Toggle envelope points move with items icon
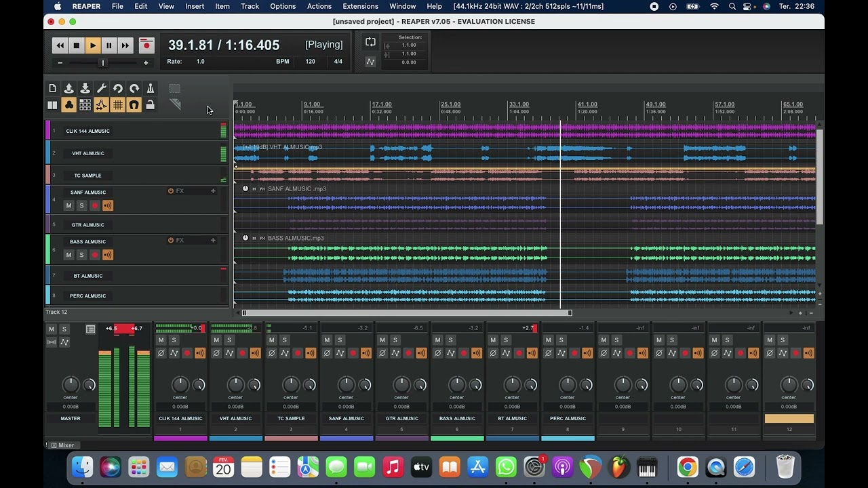 [101, 105]
